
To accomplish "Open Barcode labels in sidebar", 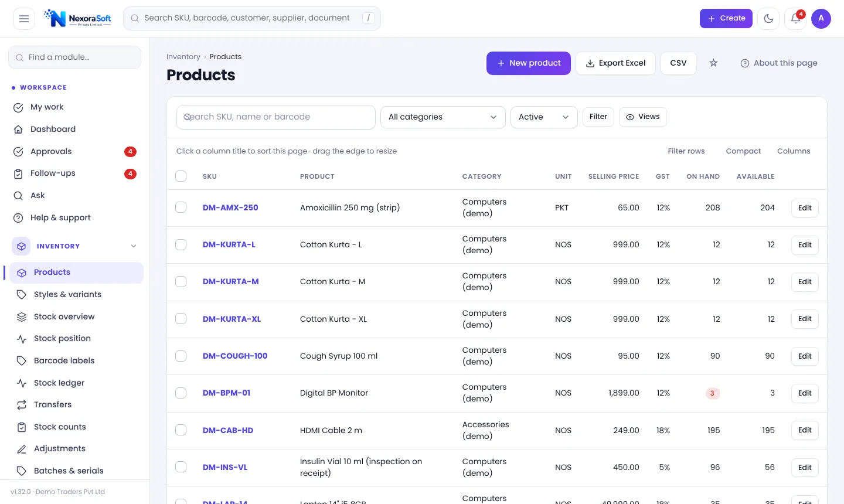I will tap(76, 361).
